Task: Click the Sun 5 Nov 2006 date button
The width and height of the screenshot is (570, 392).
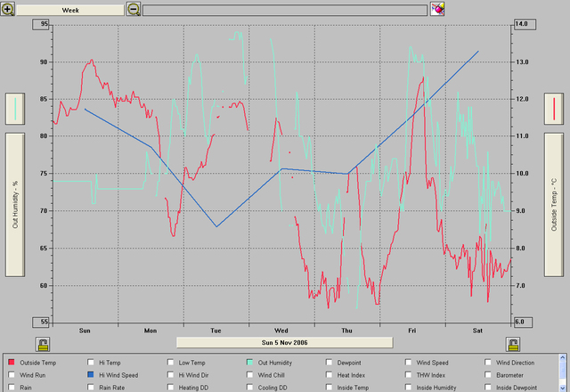Action: (283, 341)
